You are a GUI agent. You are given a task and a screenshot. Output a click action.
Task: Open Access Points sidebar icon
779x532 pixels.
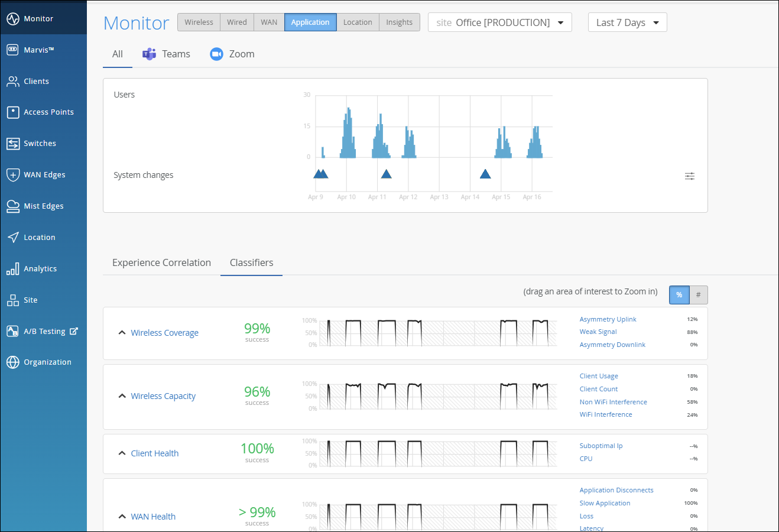[13, 112]
